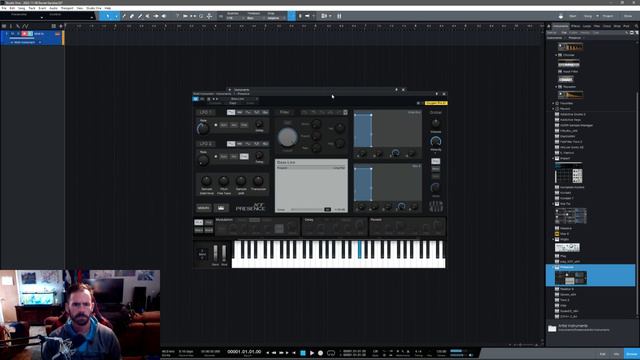Click the question mark help icon

(178, 16)
